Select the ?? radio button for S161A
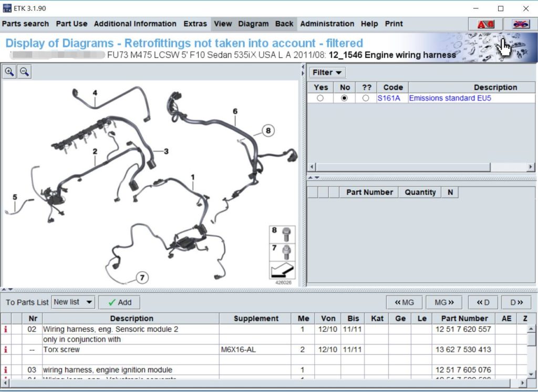Screen dimensions: 538x392 click(367, 98)
